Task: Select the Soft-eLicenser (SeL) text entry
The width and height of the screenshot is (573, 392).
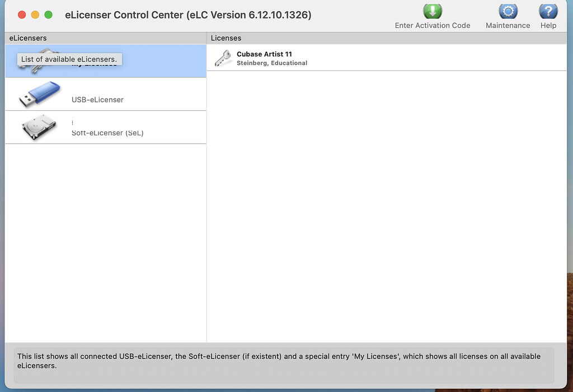Action: point(107,133)
